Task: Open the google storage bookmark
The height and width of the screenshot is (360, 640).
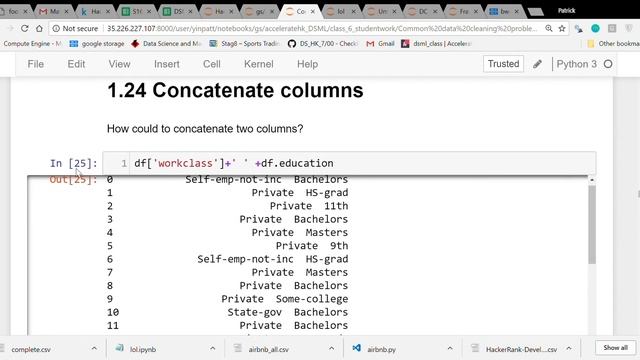Action: [x=97, y=43]
